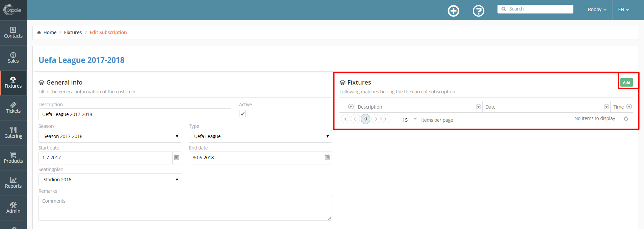The image size is (644, 229).
Task: Click the End date input field
Action: pos(256,158)
